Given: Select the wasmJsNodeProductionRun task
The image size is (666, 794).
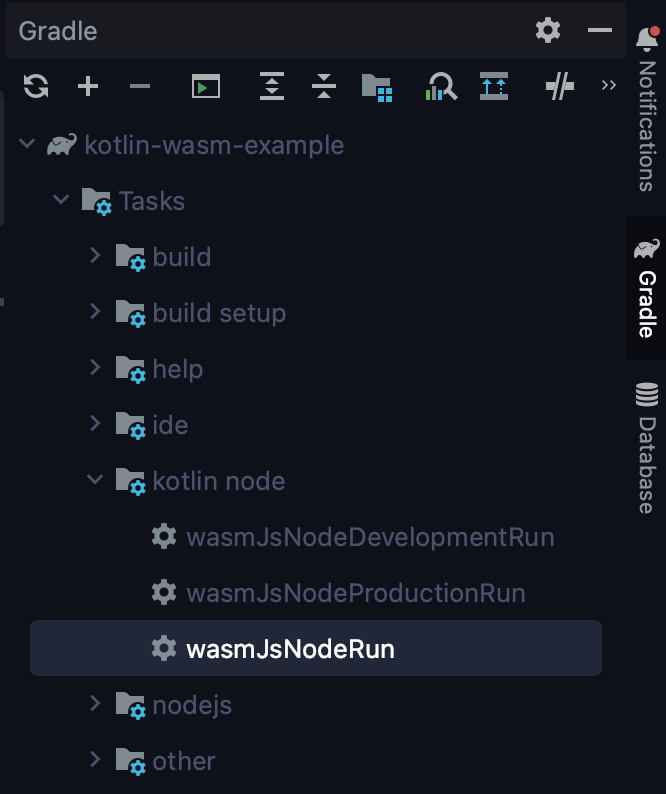Looking at the screenshot, I should point(316,593).
